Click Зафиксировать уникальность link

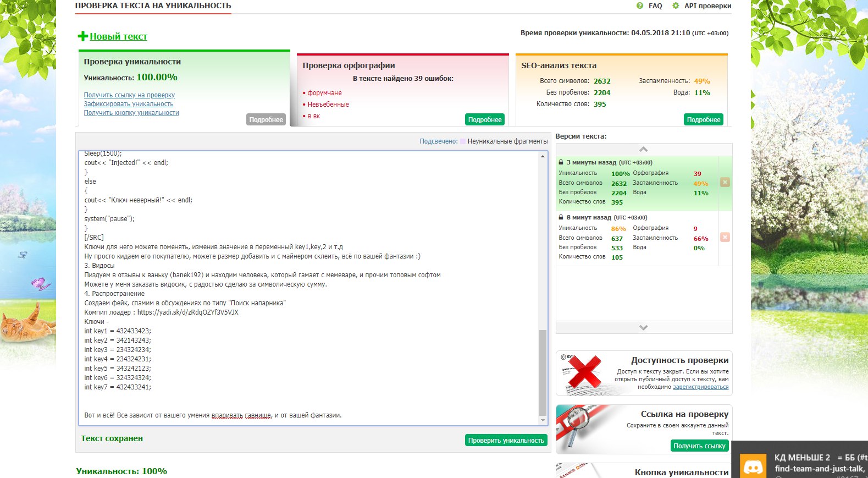[x=129, y=104]
